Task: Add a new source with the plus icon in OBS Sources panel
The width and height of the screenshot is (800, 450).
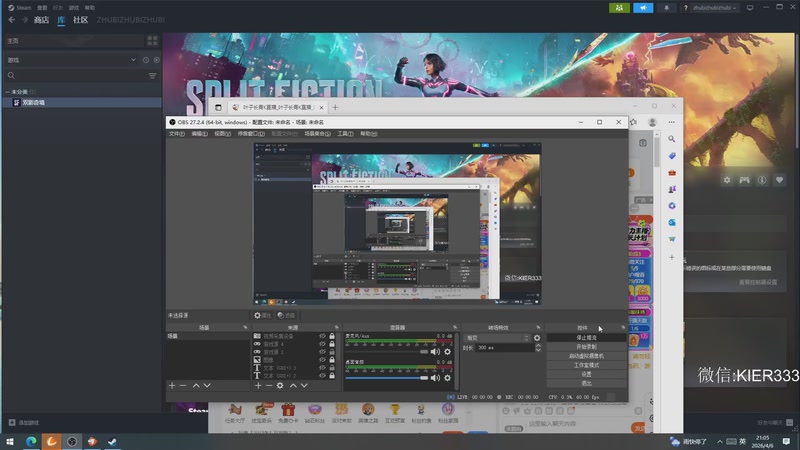Action: point(258,386)
